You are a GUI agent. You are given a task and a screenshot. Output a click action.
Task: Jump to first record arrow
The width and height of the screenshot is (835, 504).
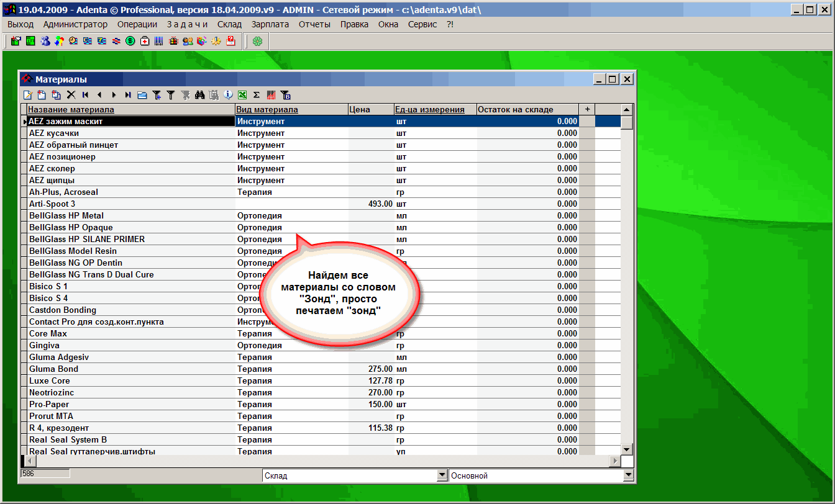coord(85,95)
